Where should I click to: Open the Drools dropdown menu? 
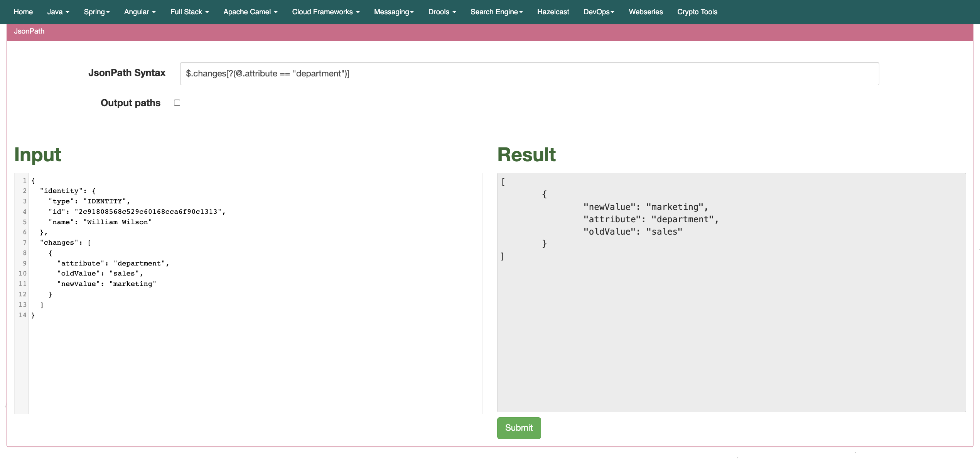click(x=442, y=12)
